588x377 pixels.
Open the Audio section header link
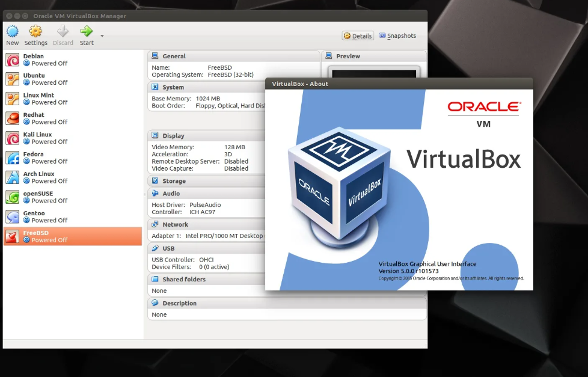coord(171,194)
